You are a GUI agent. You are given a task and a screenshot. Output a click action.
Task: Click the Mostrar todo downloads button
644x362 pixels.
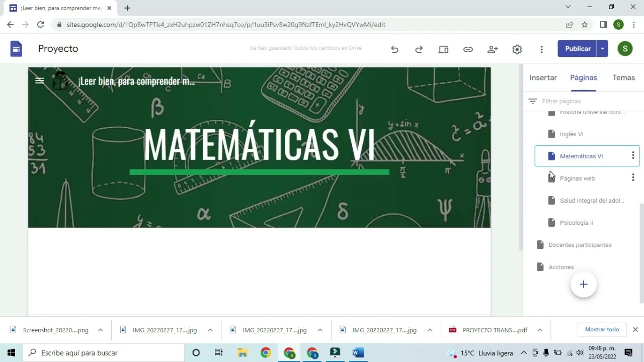(602, 329)
